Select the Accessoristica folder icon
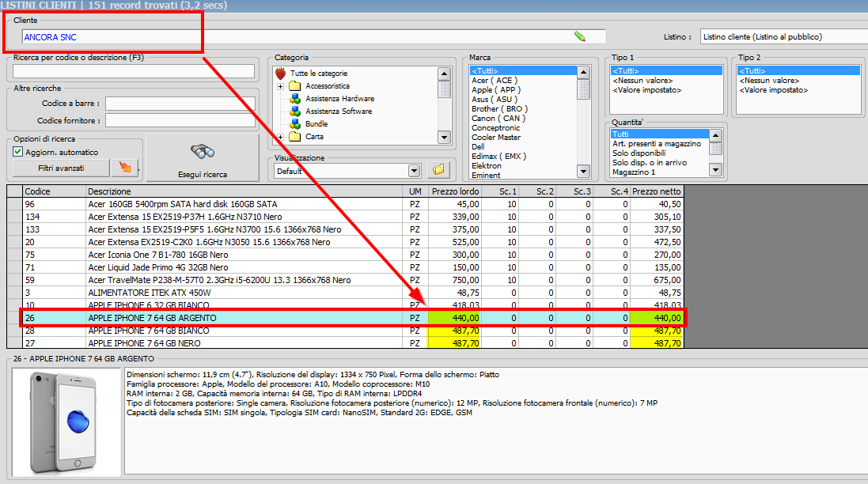Viewport: 868px width, 484px height. (295, 85)
